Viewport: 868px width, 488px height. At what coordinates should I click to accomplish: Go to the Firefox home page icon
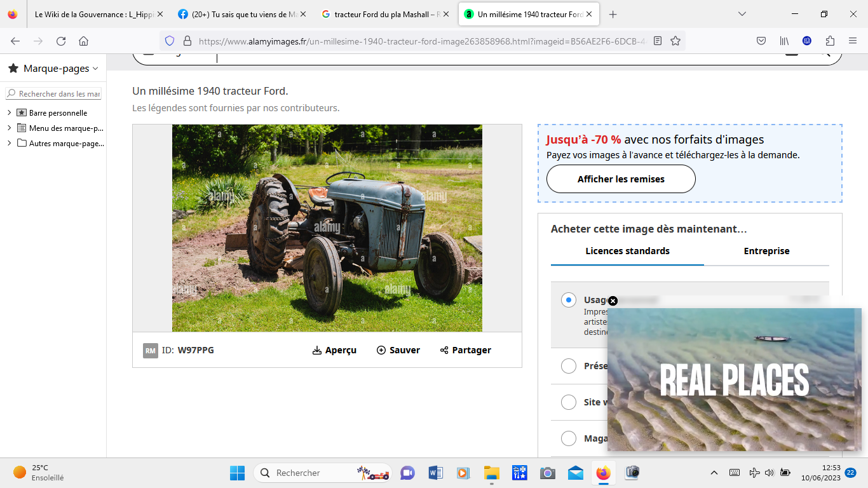click(83, 41)
